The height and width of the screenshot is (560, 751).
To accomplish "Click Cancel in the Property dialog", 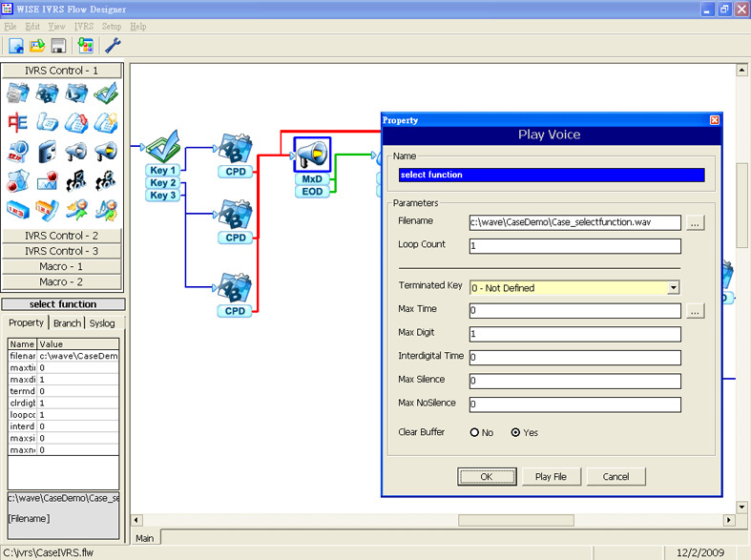I will [615, 477].
